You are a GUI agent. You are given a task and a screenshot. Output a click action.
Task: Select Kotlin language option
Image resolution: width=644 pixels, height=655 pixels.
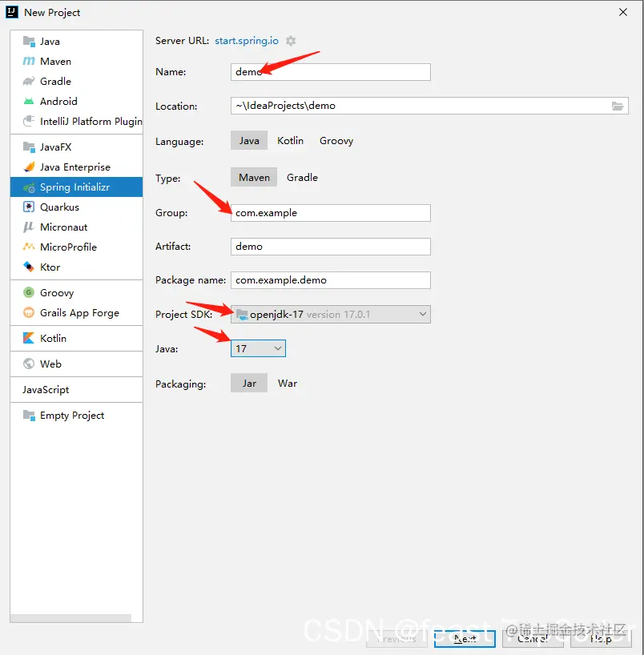point(291,140)
